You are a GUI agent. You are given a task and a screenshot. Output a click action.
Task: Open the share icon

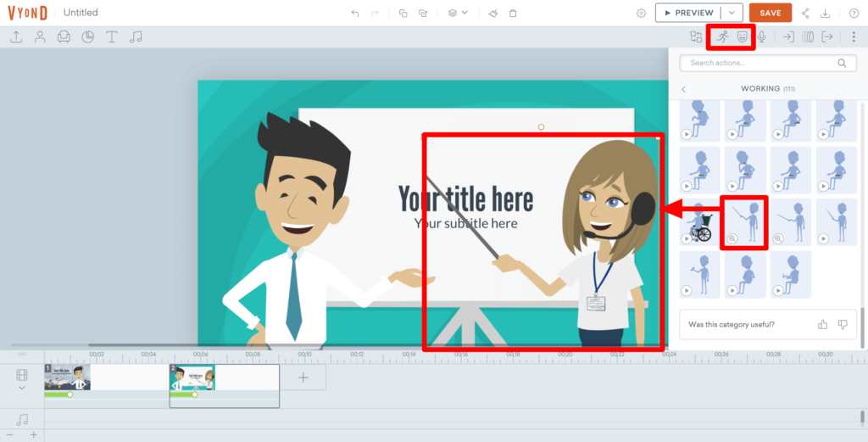coord(805,14)
